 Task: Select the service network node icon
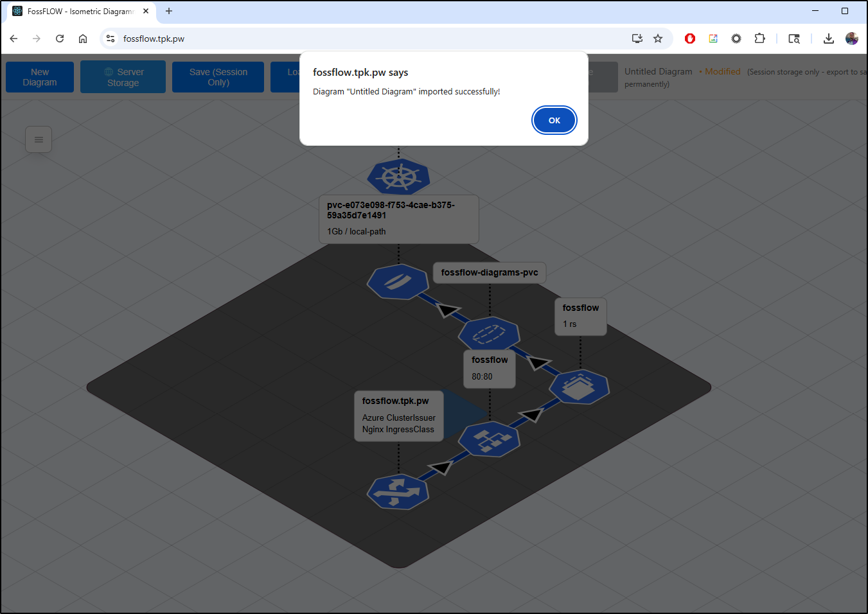489,439
